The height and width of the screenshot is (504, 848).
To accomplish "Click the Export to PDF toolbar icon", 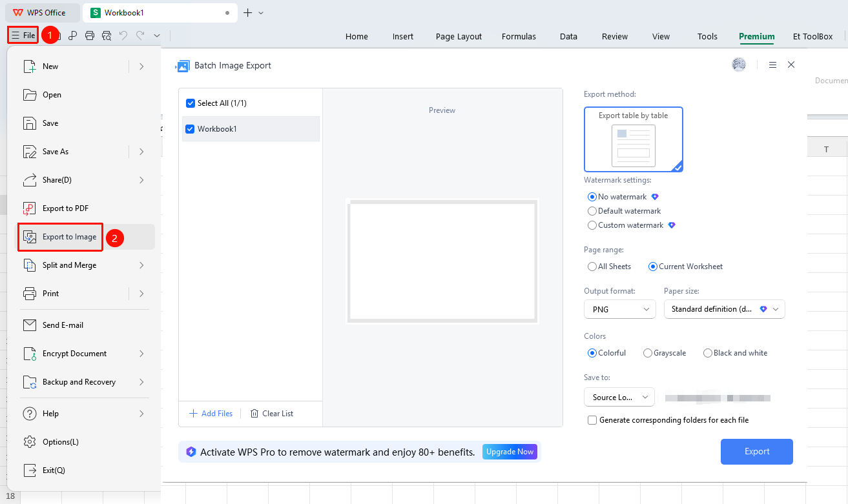I will coord(73,35).
